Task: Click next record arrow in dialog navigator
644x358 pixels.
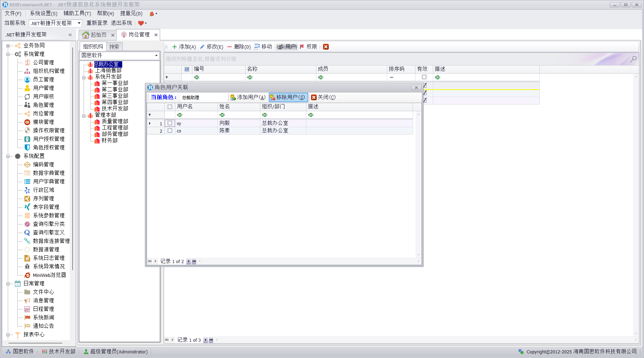Action: (x=188, y=261)
